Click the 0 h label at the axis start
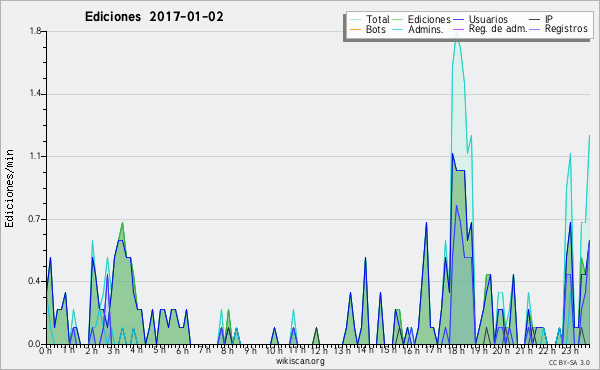The width and height of the screenshot is (600, 370). coord(46,350)
